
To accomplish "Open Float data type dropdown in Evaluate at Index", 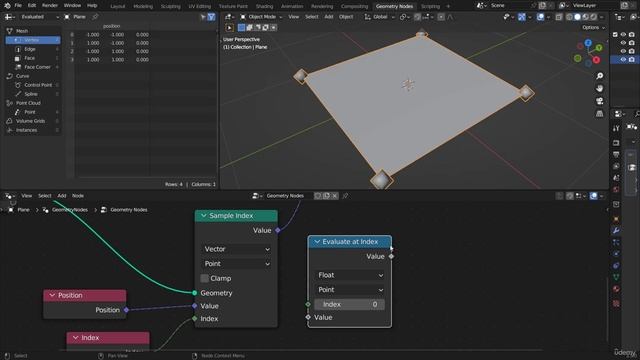I will [350, 275].
